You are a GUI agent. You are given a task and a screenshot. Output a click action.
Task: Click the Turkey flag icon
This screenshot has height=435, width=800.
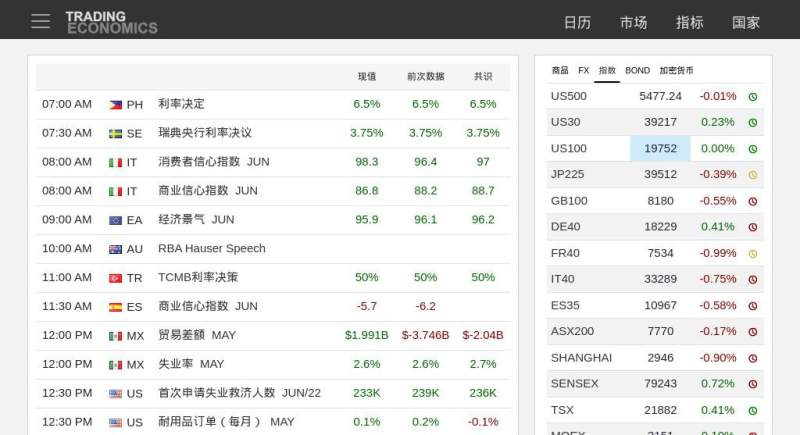click(x=115, y=278)
